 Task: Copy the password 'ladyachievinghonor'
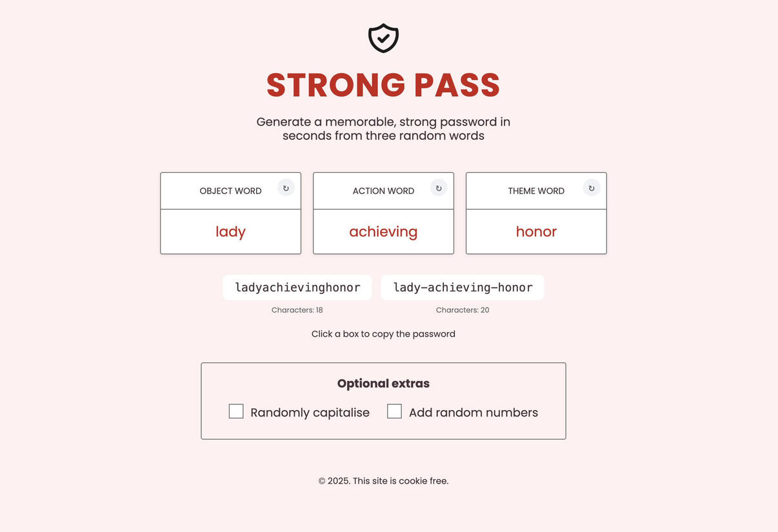coord(297,287)
